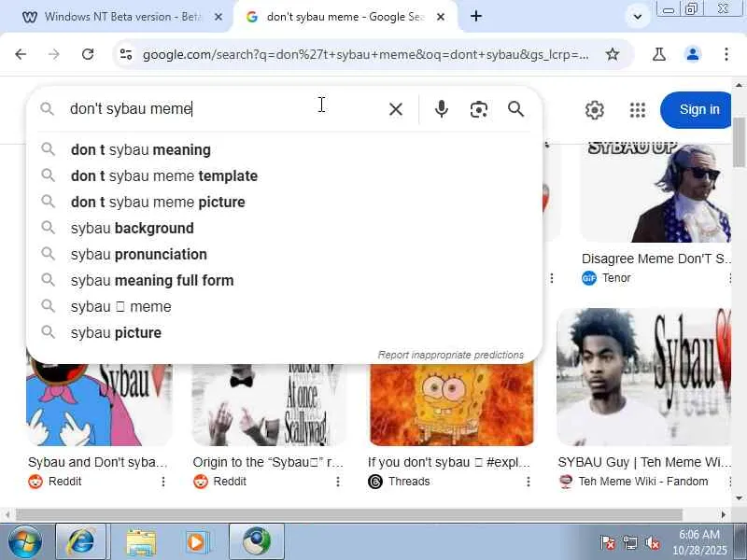Open the Windows Start button
The width and height of the screenshot is (747, 560).
pos(24,542)
